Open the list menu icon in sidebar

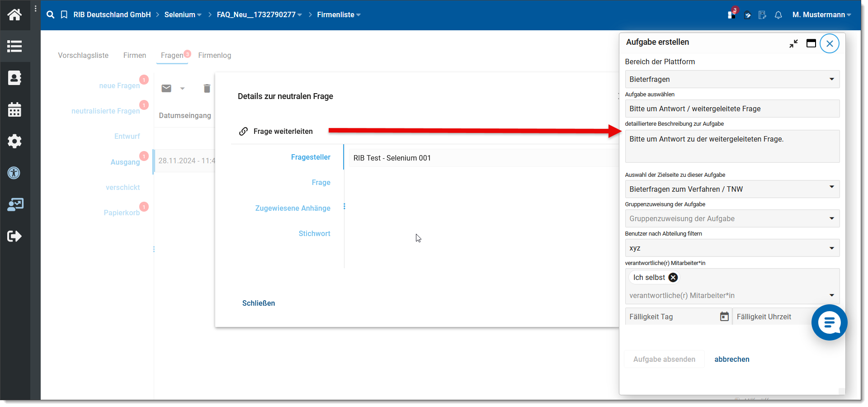point(14,46)
